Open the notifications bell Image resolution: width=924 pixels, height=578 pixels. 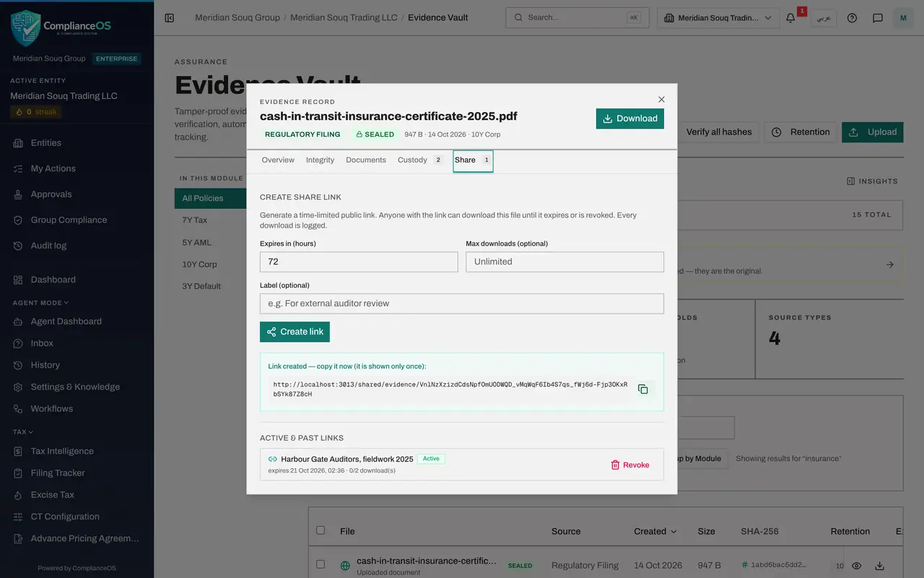tap(790, 17)
